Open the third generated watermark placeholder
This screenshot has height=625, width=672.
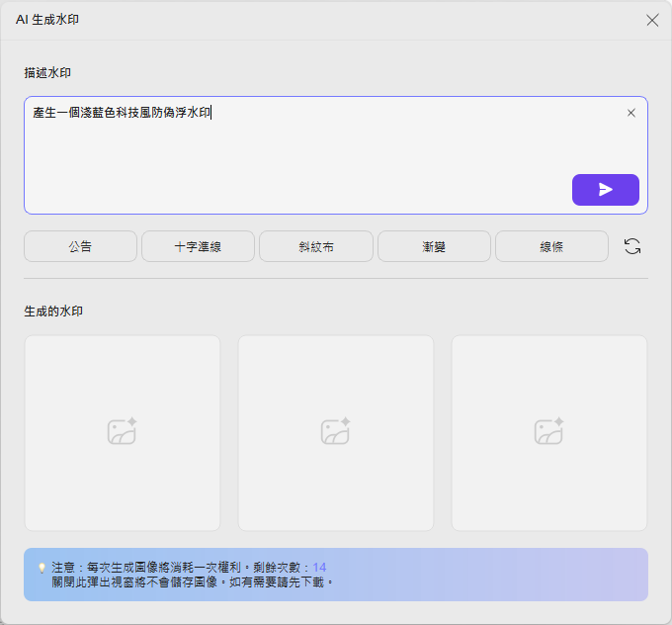pos(549,433)
